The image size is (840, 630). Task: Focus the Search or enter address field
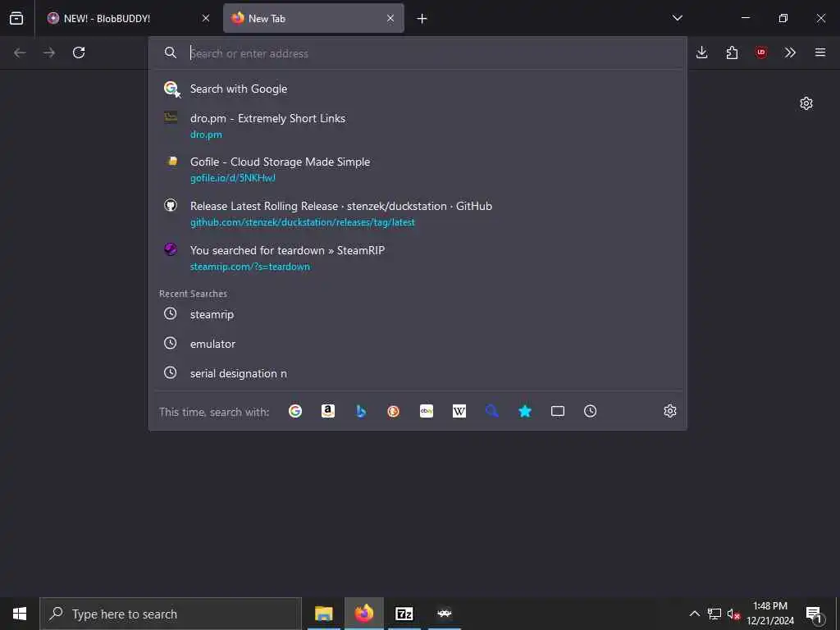[418, 53]
